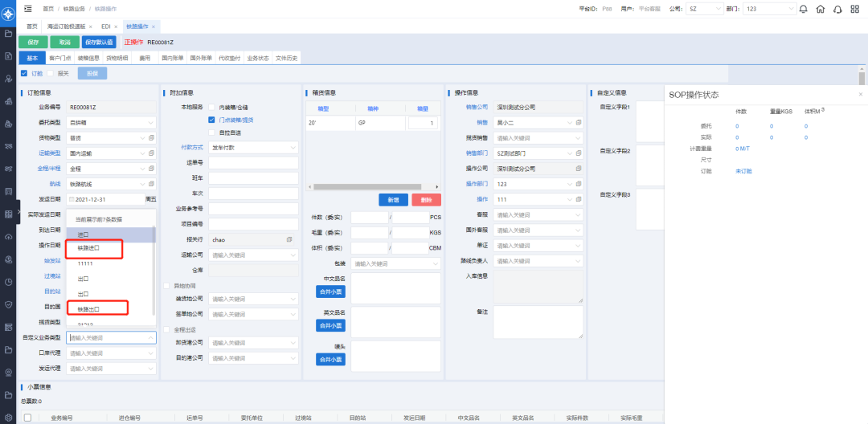Go to home via house icon
This screenshot has width=868, height=424.
[x=820, y=9]
